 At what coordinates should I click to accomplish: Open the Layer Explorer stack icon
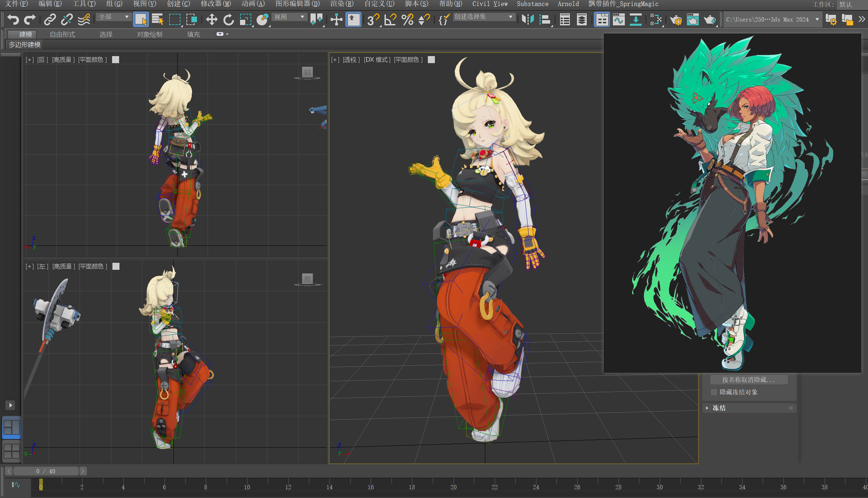[582, 19]
